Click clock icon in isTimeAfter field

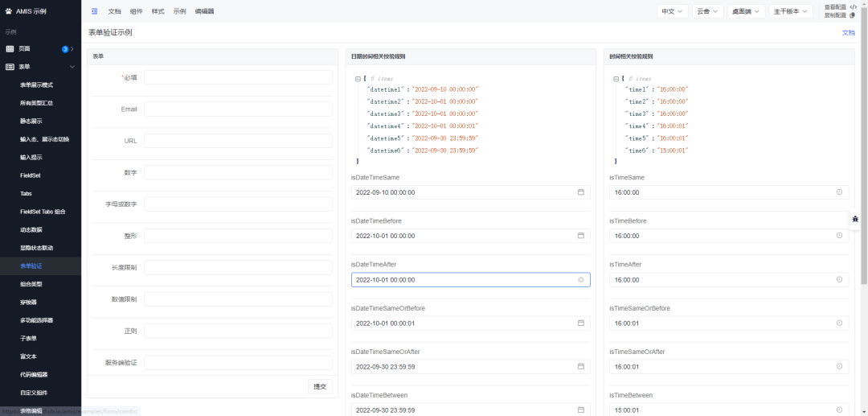click(x=839, y=280)
